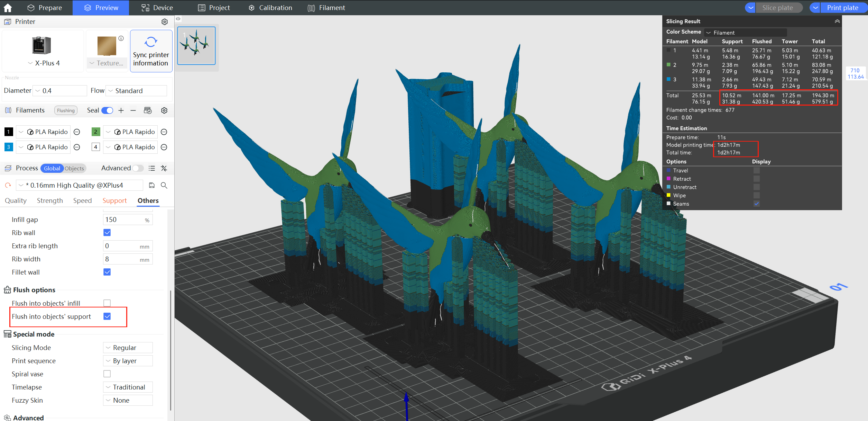Collapse the left sidebar toggle
Image resolution: width=868 pixels, height=421 pixels.
[x=178, y=19]
